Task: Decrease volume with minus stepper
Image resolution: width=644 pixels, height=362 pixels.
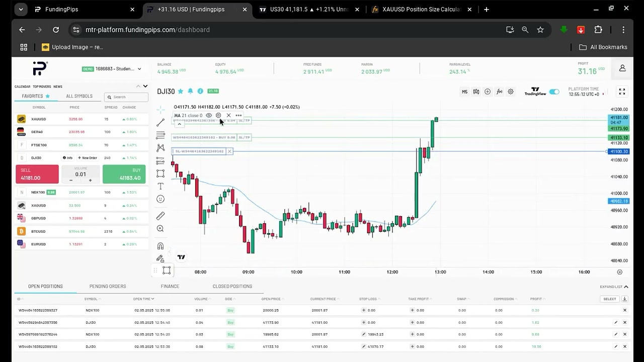Action: (71, 180)
